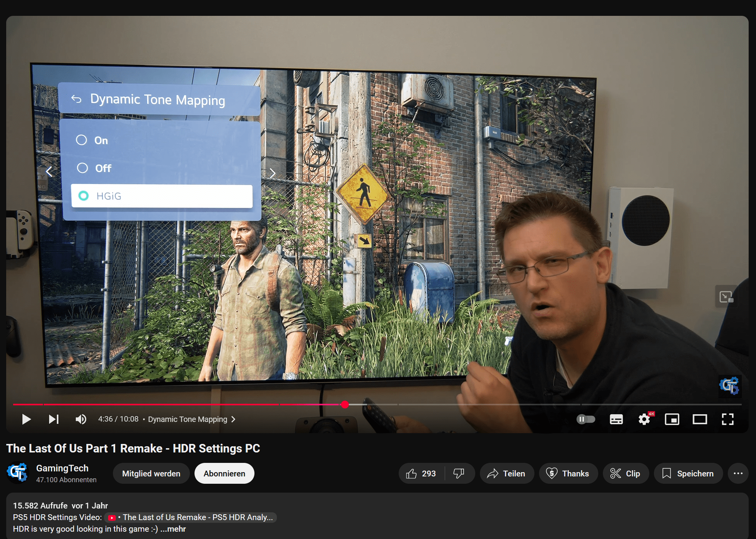
Task: Open the GamingTech channel name
Action: pyautogui.click(x=62, y=468)
